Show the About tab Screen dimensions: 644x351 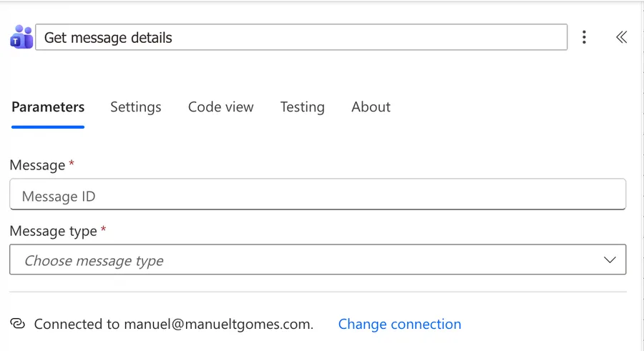pos(371,107)
